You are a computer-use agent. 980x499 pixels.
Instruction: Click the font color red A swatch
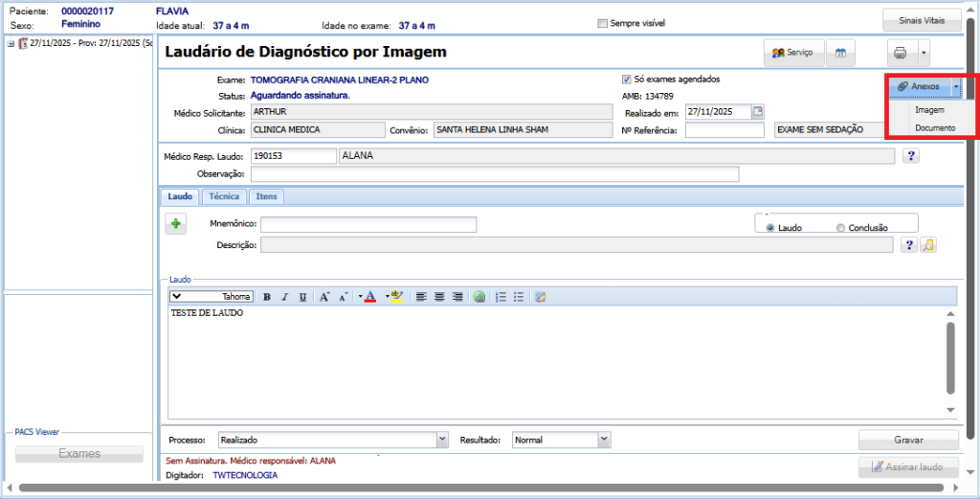coord(369,297)
